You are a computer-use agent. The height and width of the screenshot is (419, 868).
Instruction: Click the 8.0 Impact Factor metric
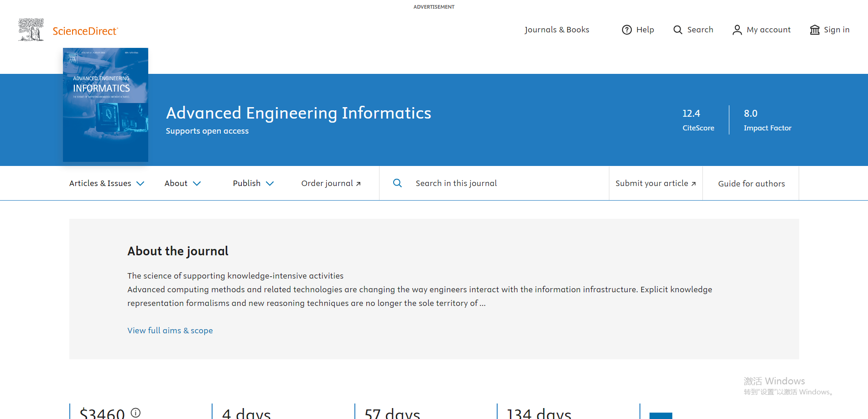(x=767, y=120)
